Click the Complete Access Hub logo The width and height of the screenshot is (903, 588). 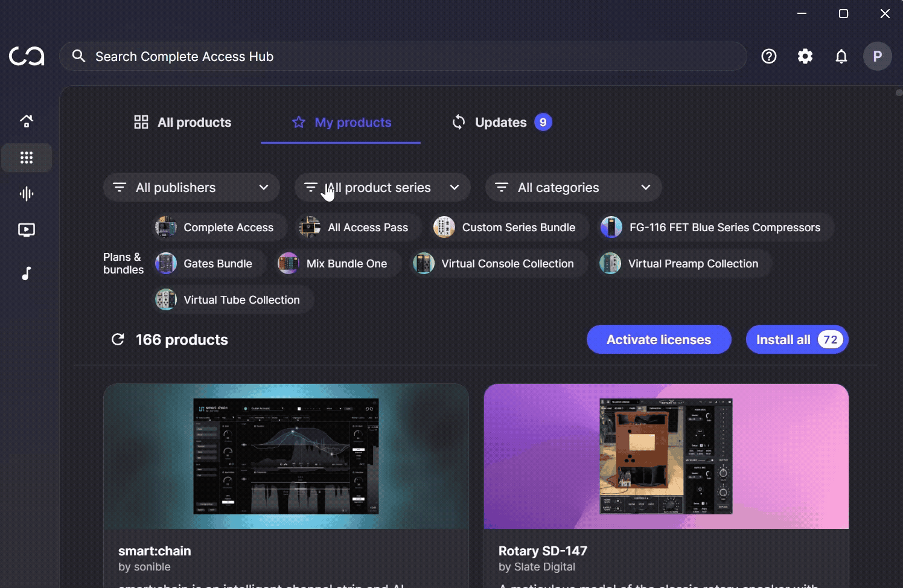(x=27, y=56)
